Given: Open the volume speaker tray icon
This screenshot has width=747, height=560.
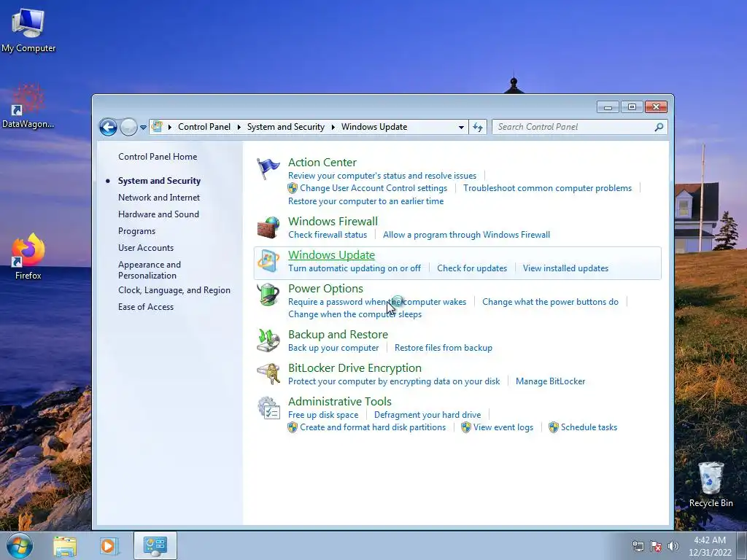Looking at the screenshot, I should click(673, 546).
